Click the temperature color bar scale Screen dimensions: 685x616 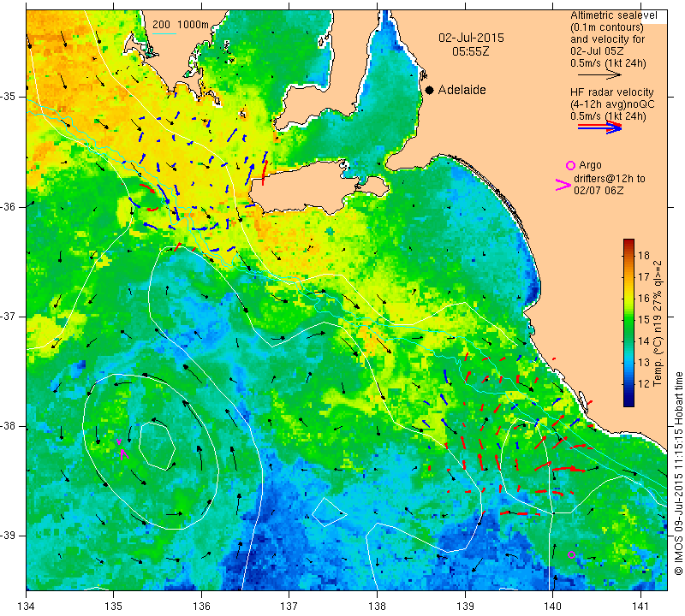[628, 323]
